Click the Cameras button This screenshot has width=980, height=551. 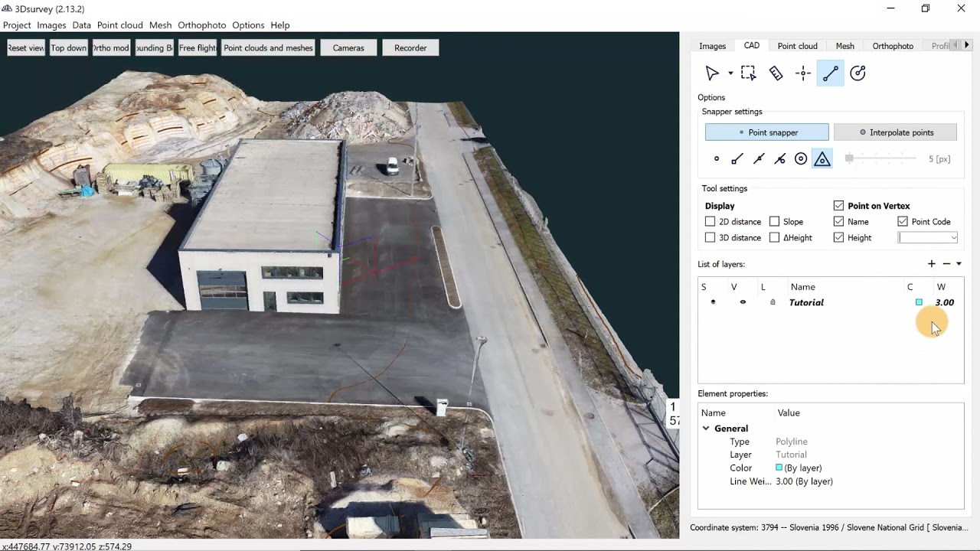[x=348, y=47]
